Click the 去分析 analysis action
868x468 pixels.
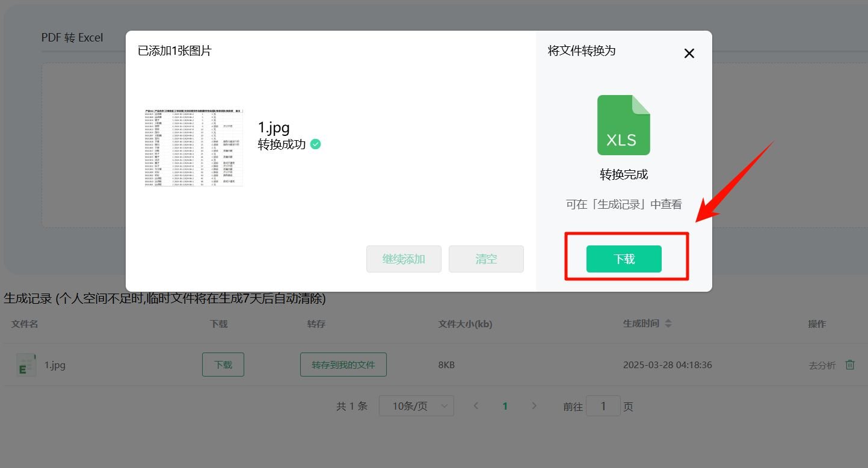pos(822,365)
